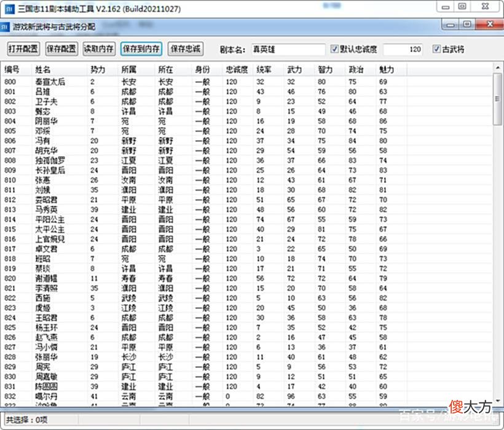Focus the 剧本名 input field
The height and width of the screenshot is (430, 504).
coord(288,50)
